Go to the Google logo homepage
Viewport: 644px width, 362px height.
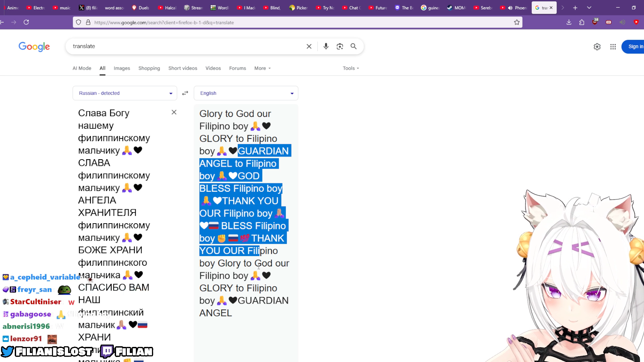click(34, 47)
